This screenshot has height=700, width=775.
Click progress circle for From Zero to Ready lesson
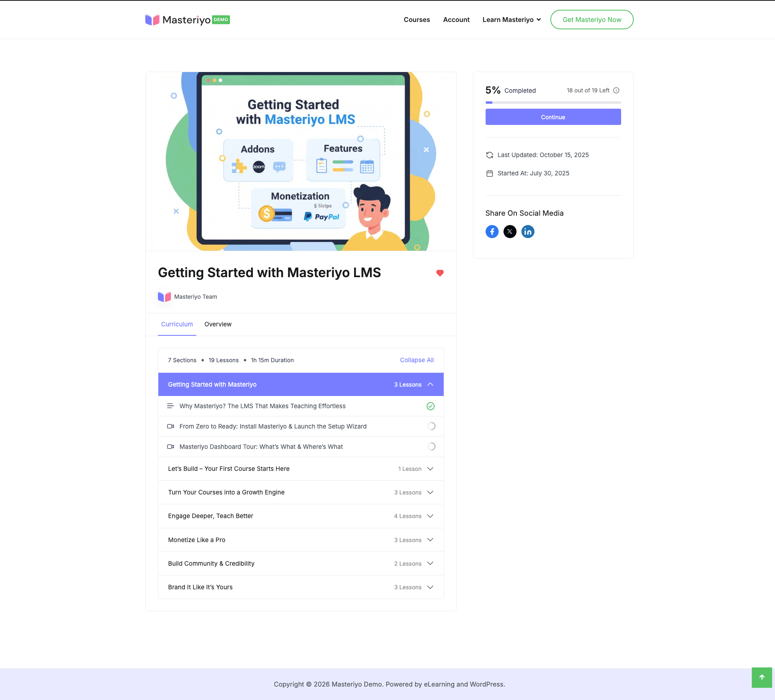[431, 426]
